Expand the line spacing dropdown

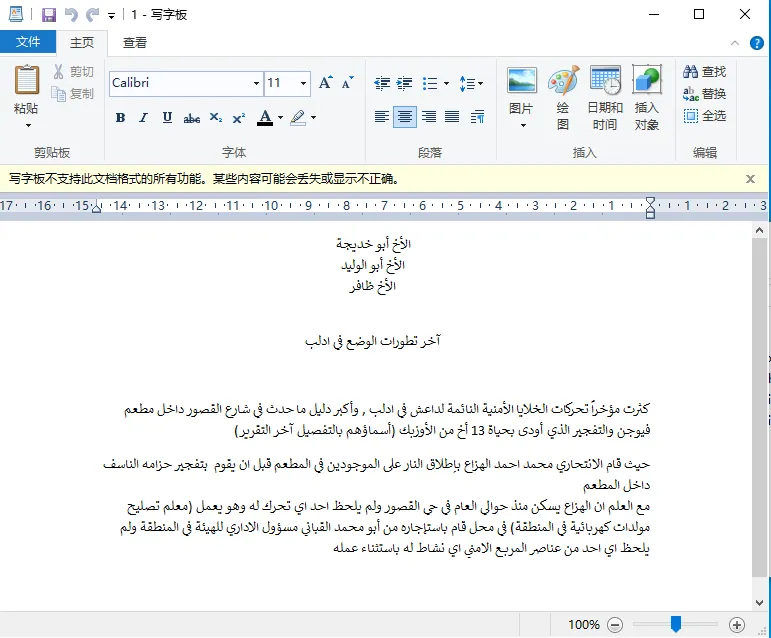(471, 84)
